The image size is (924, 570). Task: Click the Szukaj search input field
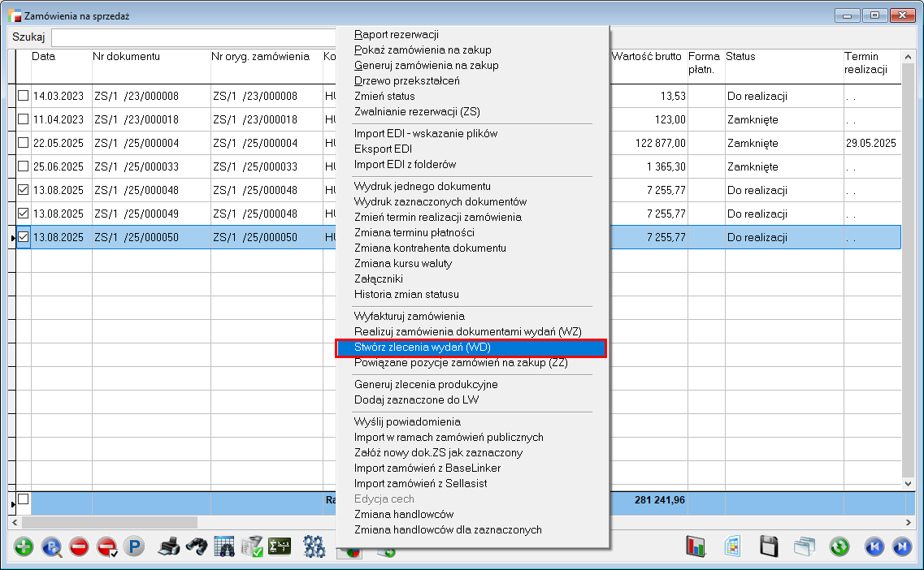(x=193, y=38)
